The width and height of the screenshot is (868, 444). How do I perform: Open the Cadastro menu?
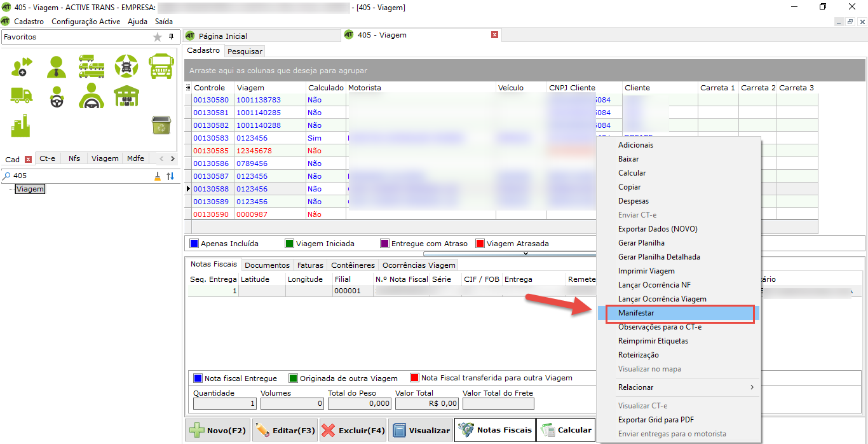(29, 21)
